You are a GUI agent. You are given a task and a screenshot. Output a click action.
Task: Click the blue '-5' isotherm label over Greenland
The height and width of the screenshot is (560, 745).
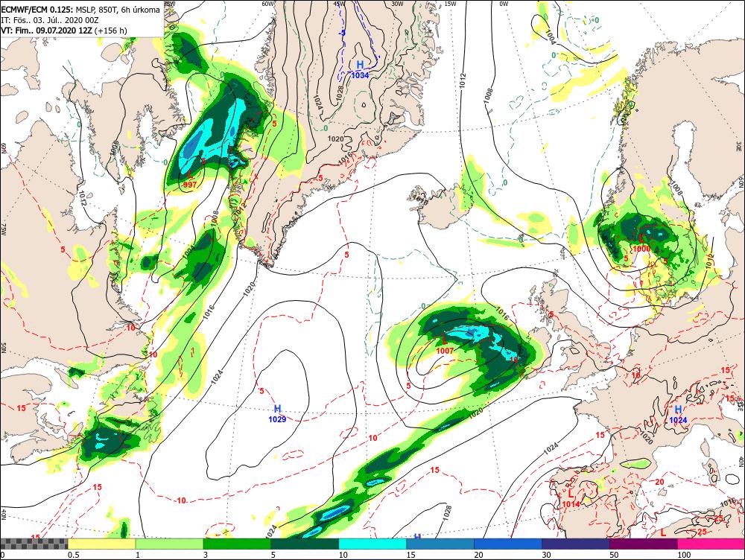tap(342, 34)
